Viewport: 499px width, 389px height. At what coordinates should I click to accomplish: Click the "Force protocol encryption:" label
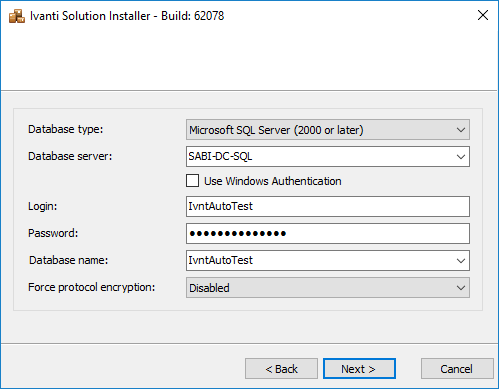(92, 287)
